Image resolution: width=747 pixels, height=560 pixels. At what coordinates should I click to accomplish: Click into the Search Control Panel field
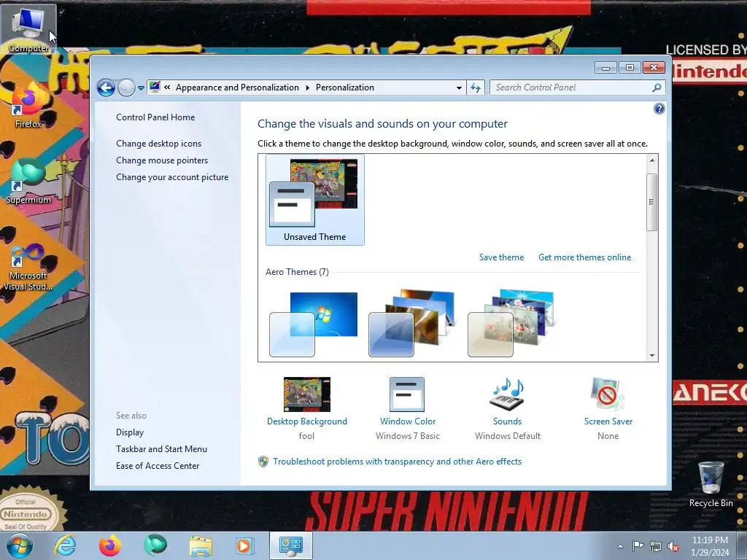(572, 87)
